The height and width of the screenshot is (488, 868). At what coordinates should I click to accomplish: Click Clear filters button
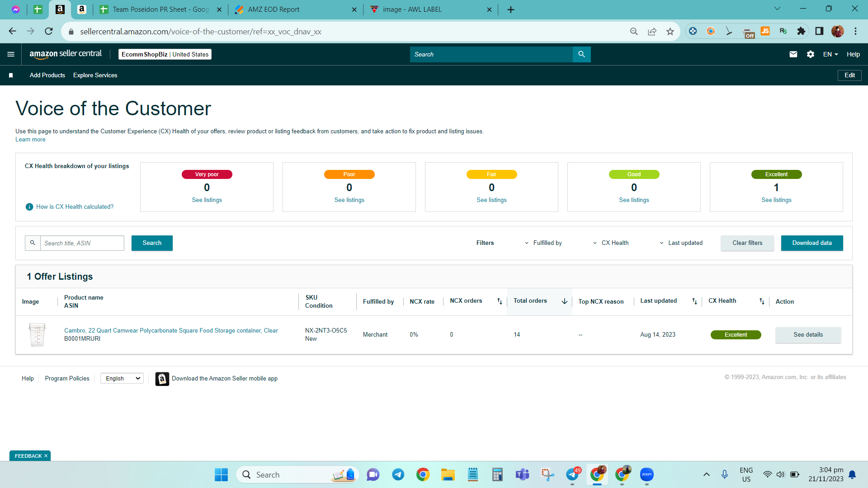click(747, 243)
